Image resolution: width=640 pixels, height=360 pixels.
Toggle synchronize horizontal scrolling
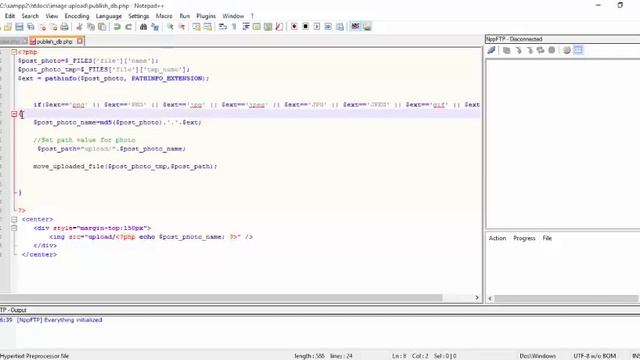(208, 27)
